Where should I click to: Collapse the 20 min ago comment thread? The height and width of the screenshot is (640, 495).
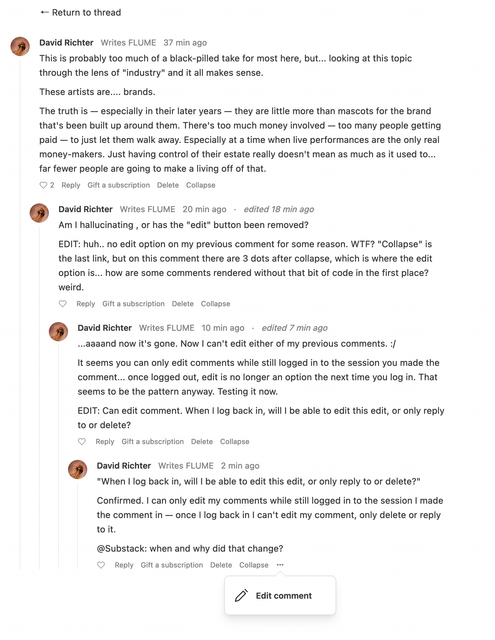click(x=215, y=304)
